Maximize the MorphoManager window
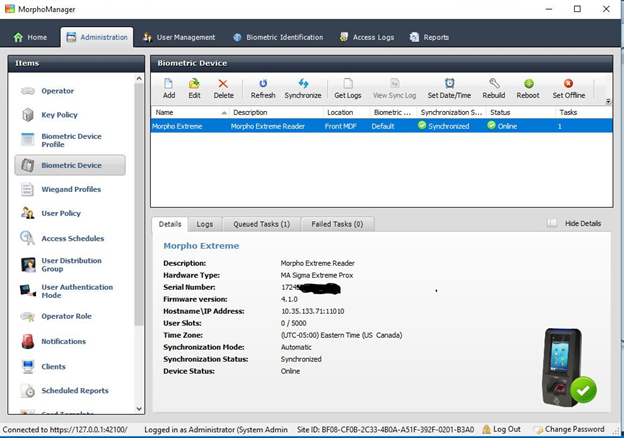The image size is (624, 438). [x=577, y=9]
